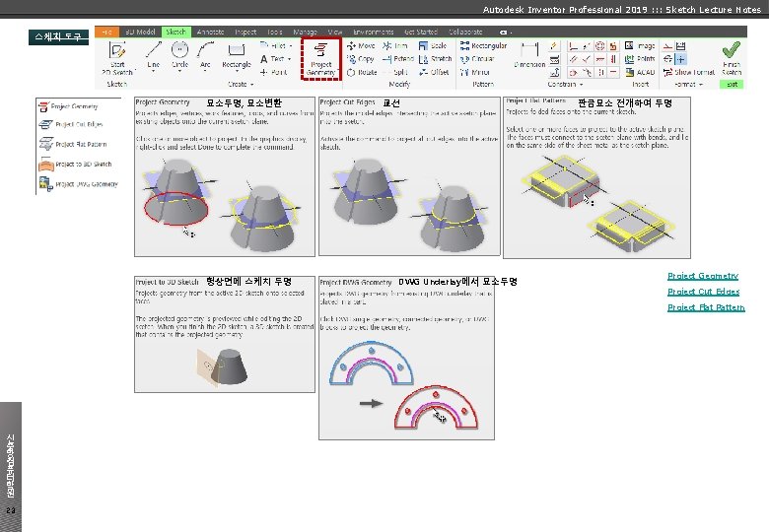This screenshot has height=532, width=769.
Task: Expand the Circle tool dropdown arrow
Action: pyautogui.click(x=180, y=72)
